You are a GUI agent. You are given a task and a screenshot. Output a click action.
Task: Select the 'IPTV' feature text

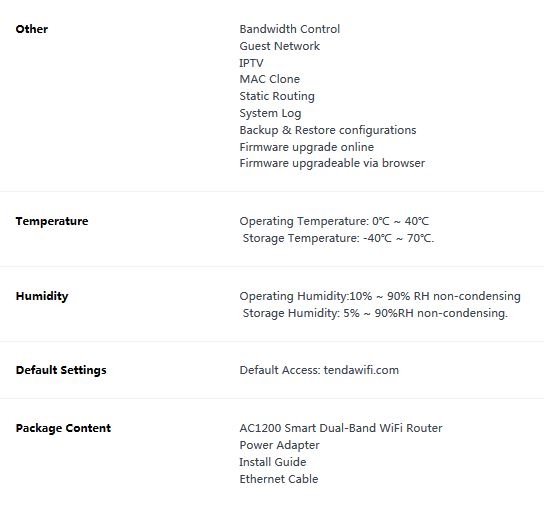(251, 63)
